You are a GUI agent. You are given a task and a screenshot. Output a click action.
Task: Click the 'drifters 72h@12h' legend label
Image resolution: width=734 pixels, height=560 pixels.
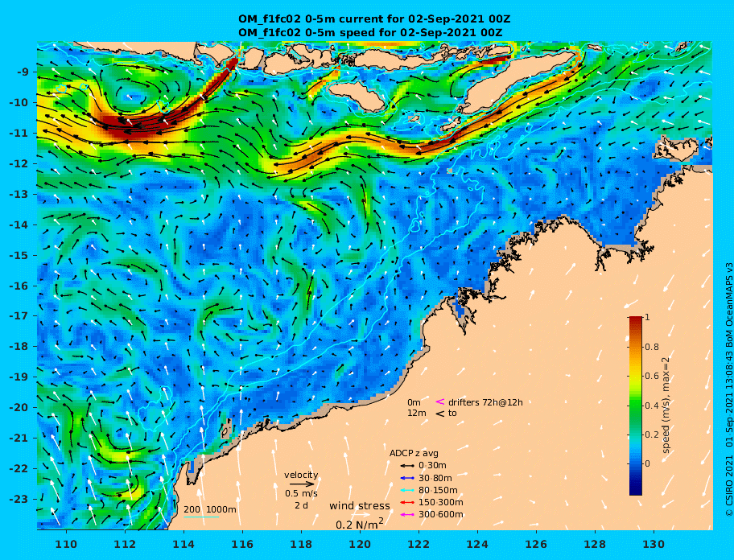tap(485, 402)
